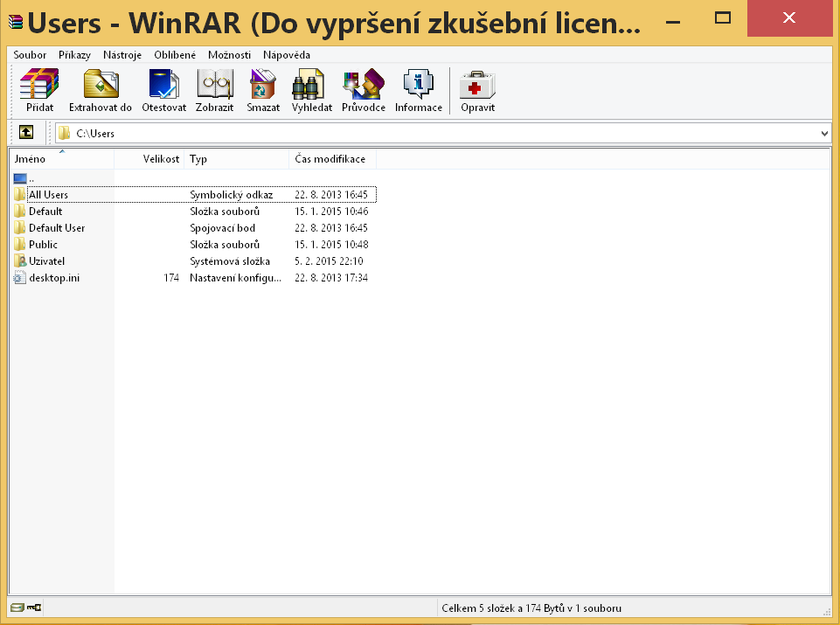The image size is (840, 625).
Task: Select the Default folder name
Action: click(45, 211)
